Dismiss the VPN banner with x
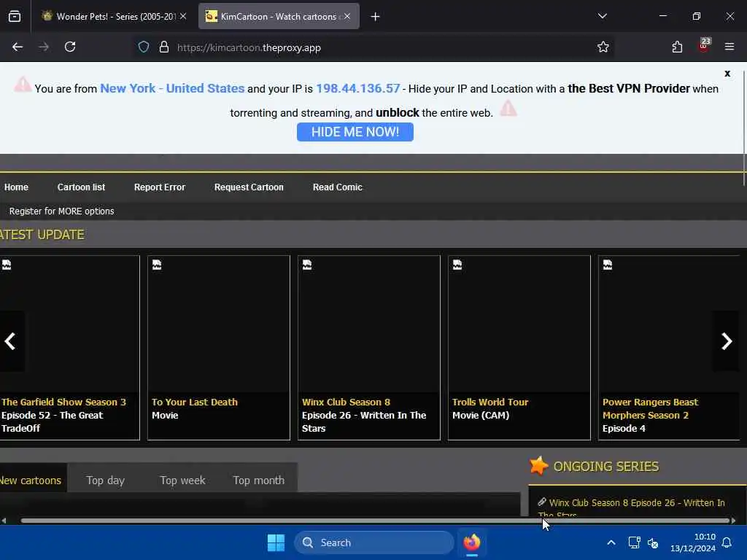Viewport: 747px width, 560px height. tap(727, 74)
